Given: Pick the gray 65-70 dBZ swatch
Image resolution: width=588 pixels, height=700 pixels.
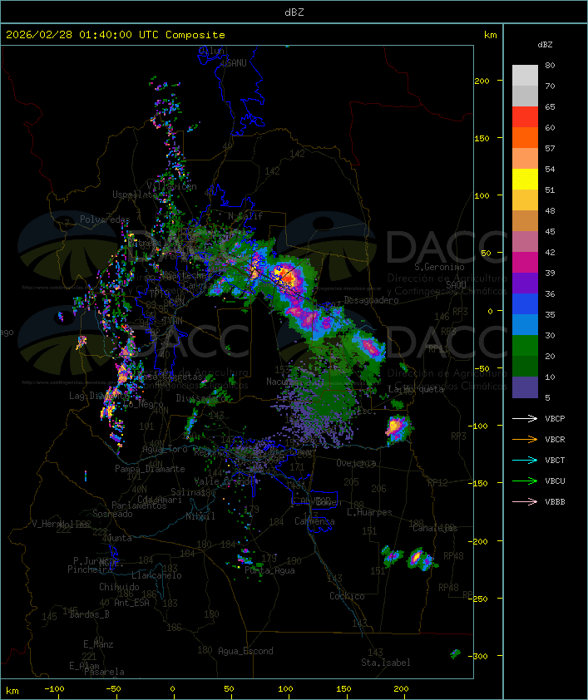Looking at the screenshot, I should [x=525, y=96].
